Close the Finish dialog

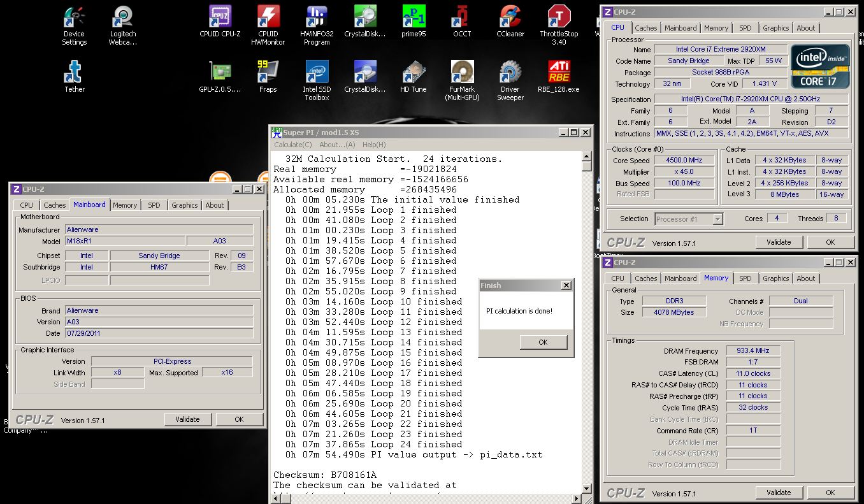click(x=566, y=285)
